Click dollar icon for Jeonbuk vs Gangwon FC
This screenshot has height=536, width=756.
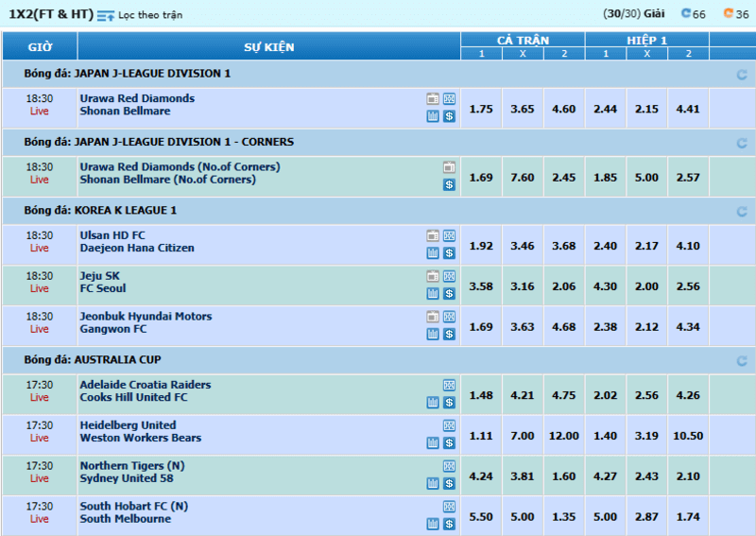click(450, 334)
